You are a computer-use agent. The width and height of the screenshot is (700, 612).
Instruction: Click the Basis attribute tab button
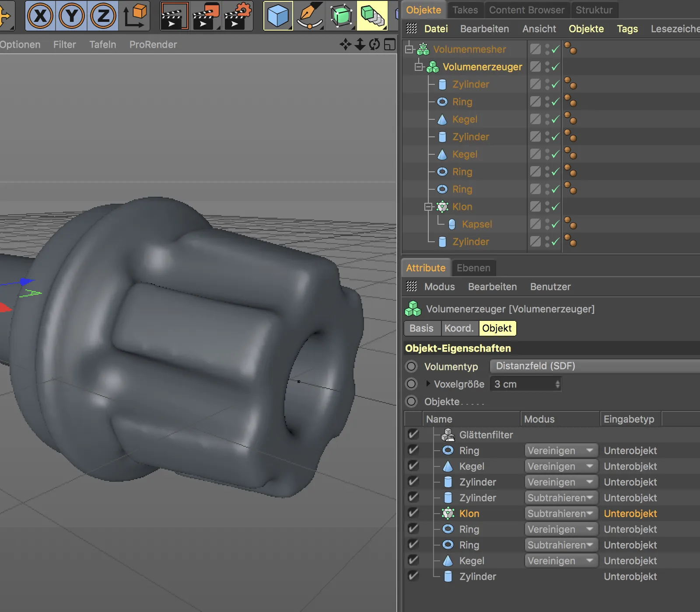[421, 328]
